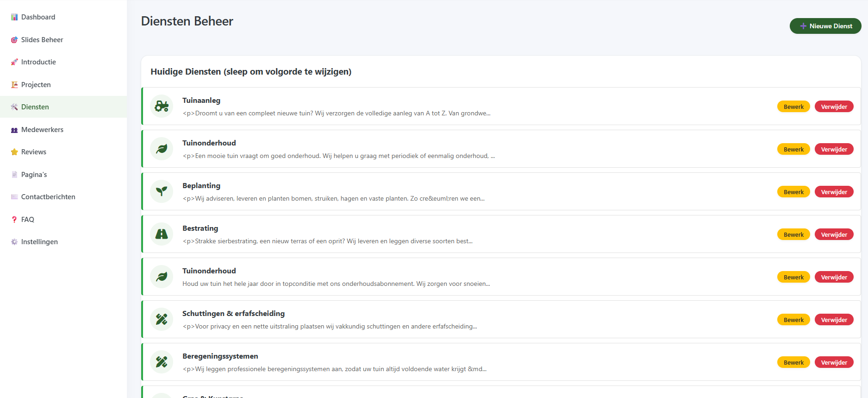Image resolution: width=868 pixels, height=398 pixels.
Task: Remove the Beplanting service with Verwijder
Action: pyautogui.click(x=834, y=192)
